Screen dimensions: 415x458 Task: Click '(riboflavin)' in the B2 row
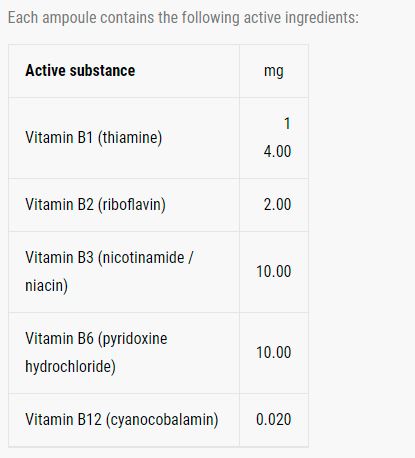131,205
